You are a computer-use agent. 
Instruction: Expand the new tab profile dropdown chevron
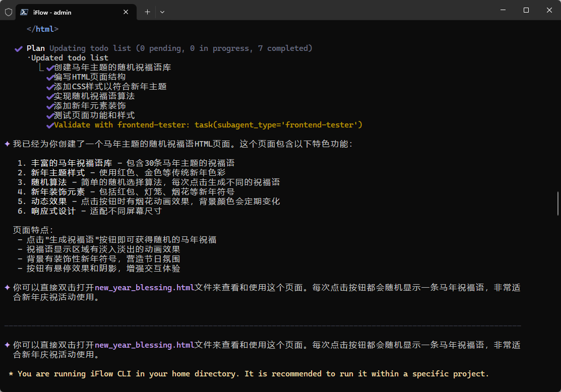(162, 12)
